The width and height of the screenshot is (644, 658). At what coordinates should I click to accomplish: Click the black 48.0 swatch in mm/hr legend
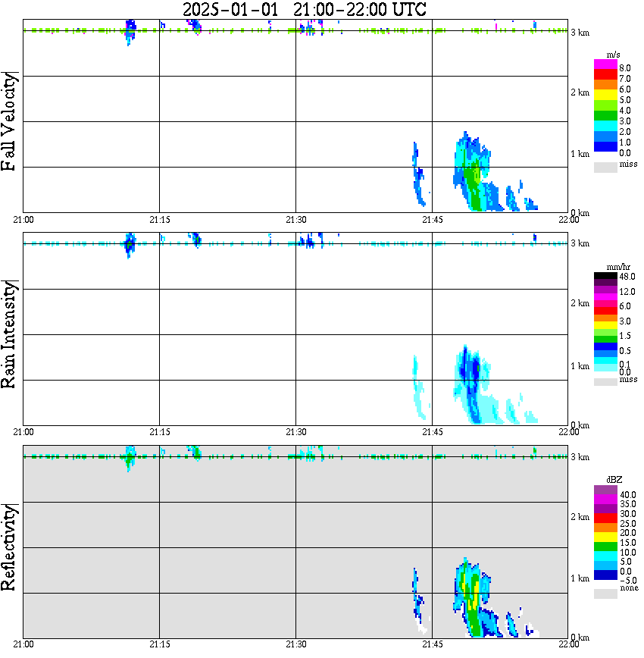click(x=605, y=276)
